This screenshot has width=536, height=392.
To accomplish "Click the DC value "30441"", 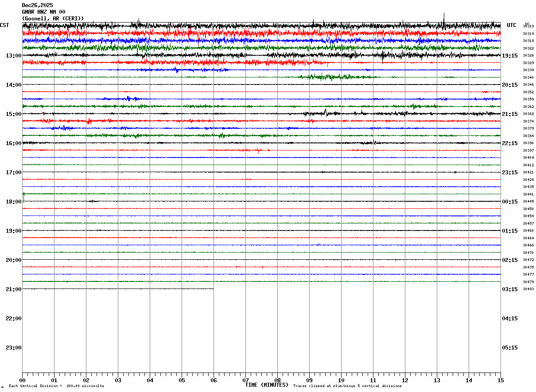I will (x=528, y=194).
